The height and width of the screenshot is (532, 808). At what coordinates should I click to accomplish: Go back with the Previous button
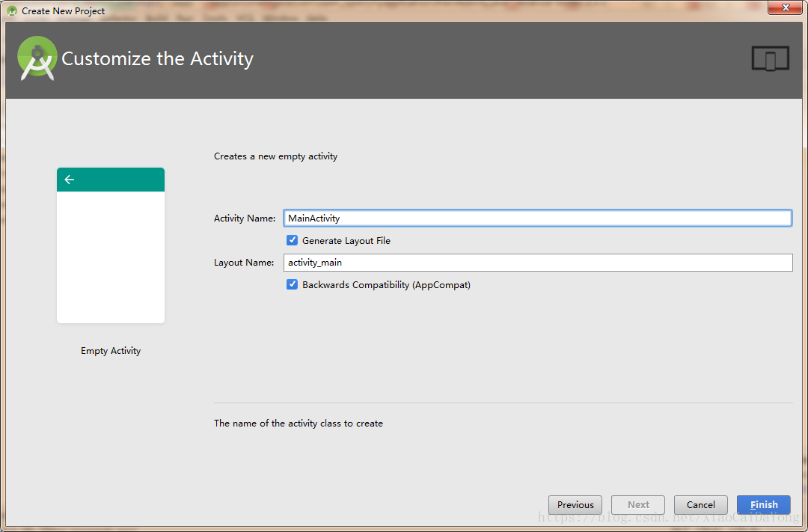(x=575, y=504)
